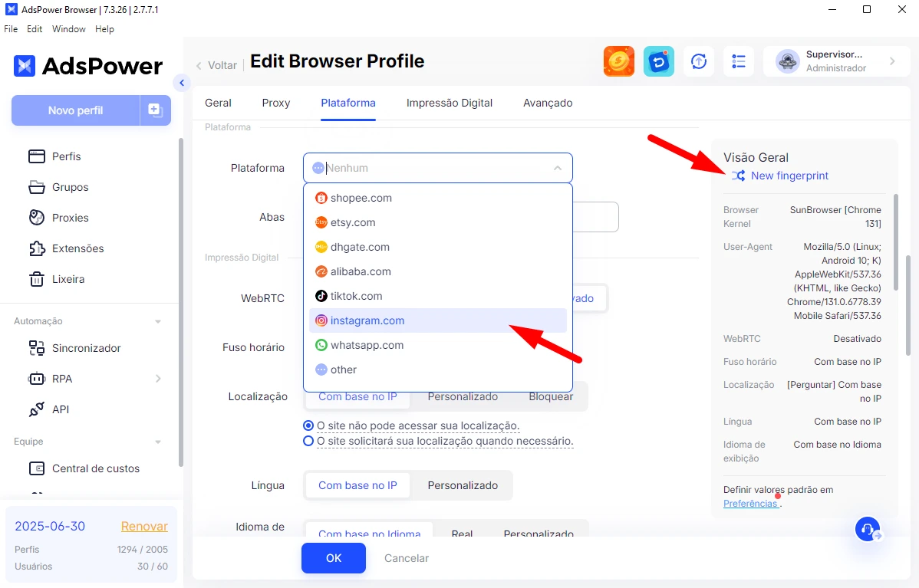
Task: Click the Visão Geral panel scrollbar
Action: click(x=895, y=242)
